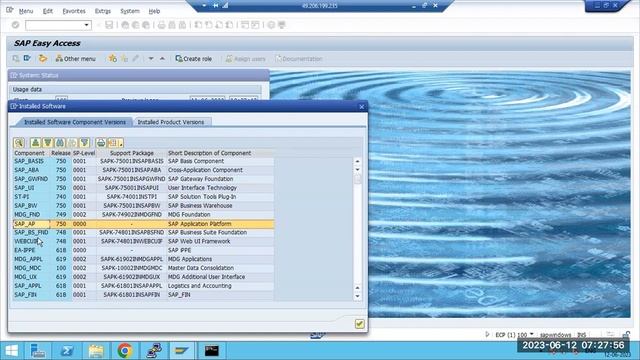Open Server Manager from taskbar
Screen dimensions: 640x360
pos(38,351)
